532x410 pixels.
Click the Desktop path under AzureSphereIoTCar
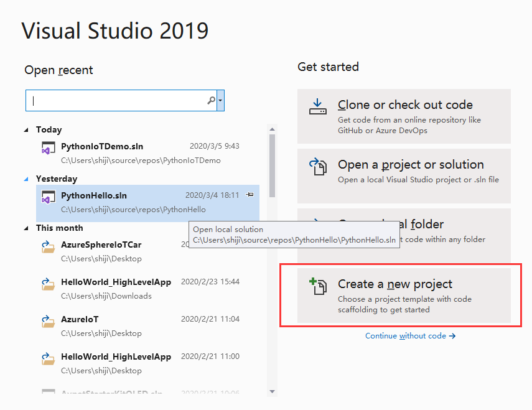coord(101,259)
